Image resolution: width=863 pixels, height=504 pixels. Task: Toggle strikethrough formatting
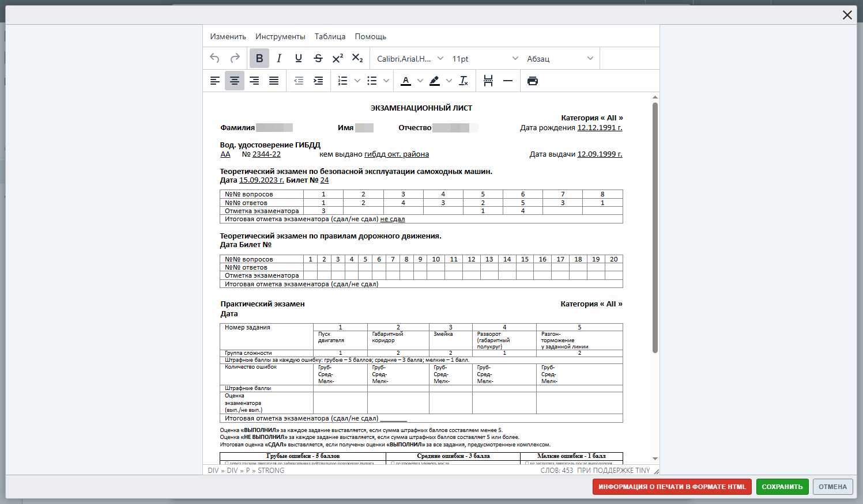(x=318, y=58)
